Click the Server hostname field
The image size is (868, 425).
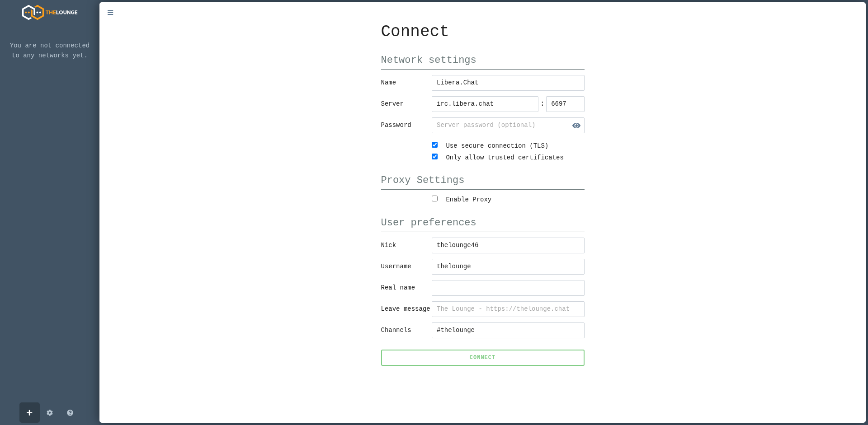(x=485, y=104)
